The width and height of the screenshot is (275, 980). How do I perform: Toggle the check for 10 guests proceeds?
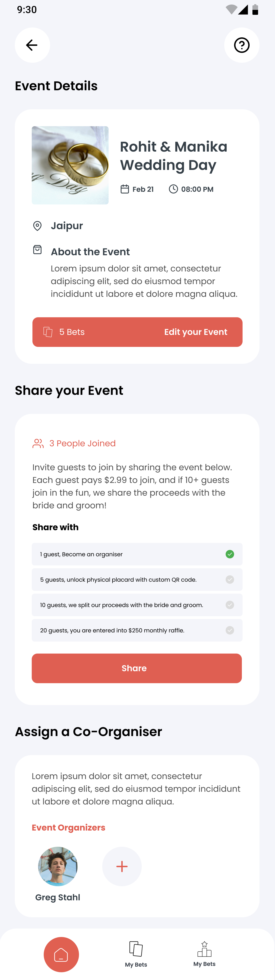(x=230, y=605)
